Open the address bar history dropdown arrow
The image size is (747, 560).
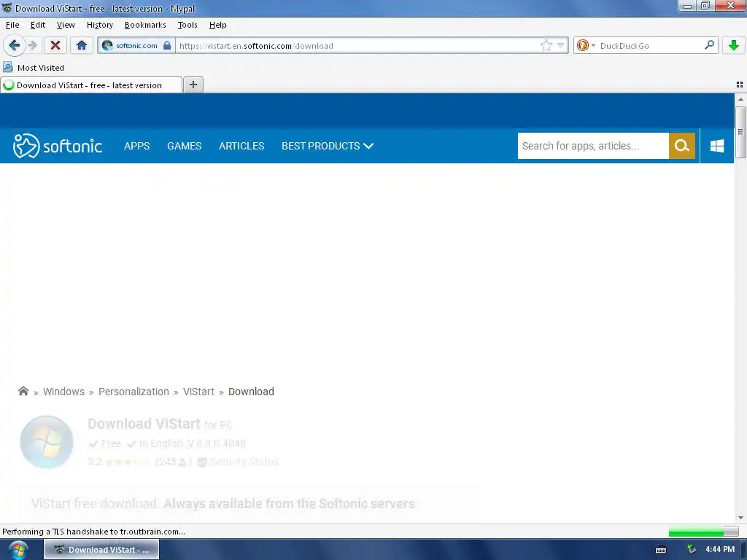tap(561, 46)
